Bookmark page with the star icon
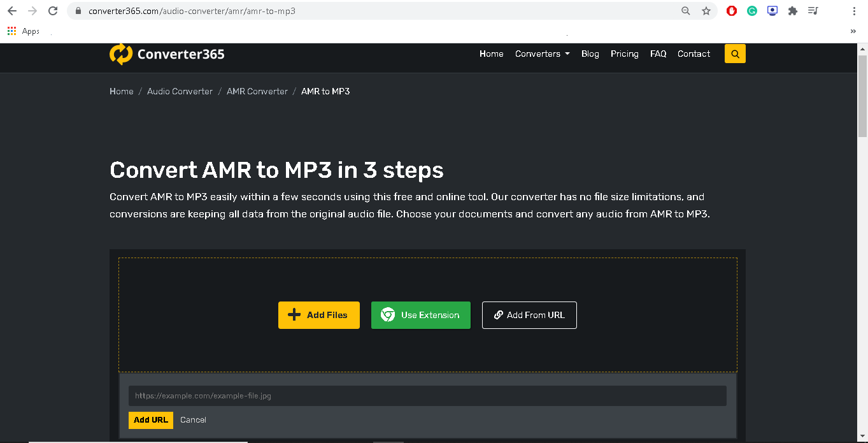The width and height of the screenshot is (868, 443). click(x=706, y=11)
